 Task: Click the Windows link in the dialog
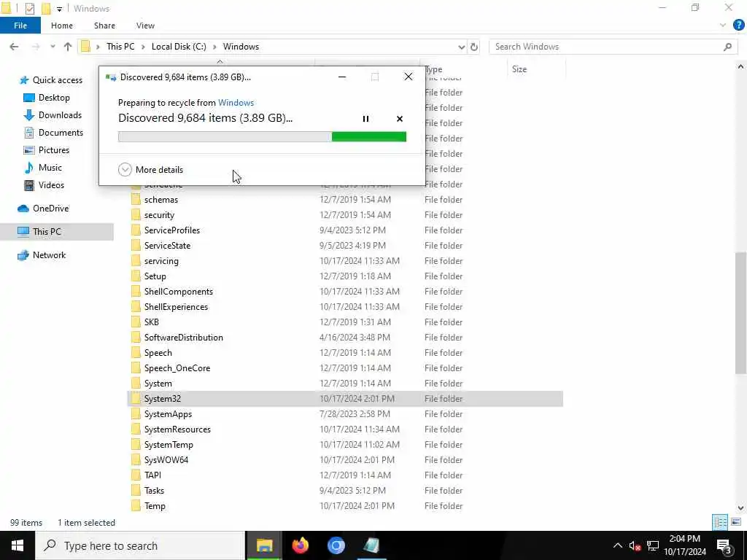pos(236,102)
